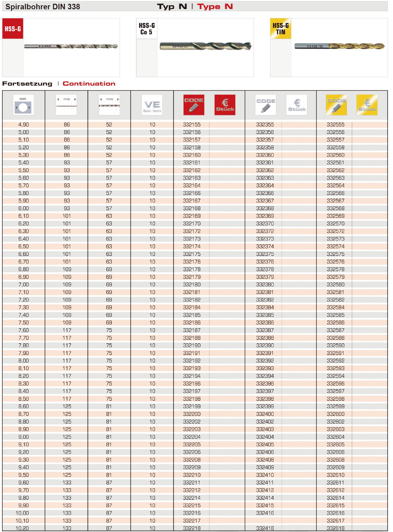
Task: Click the Spiralbohrer DIN 338 heading
Action: 43,7
